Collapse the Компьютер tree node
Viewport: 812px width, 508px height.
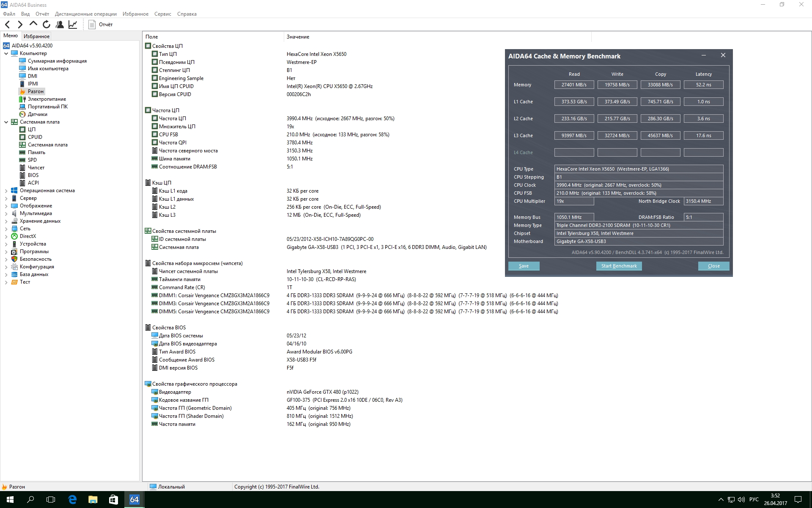pos(6,53)
